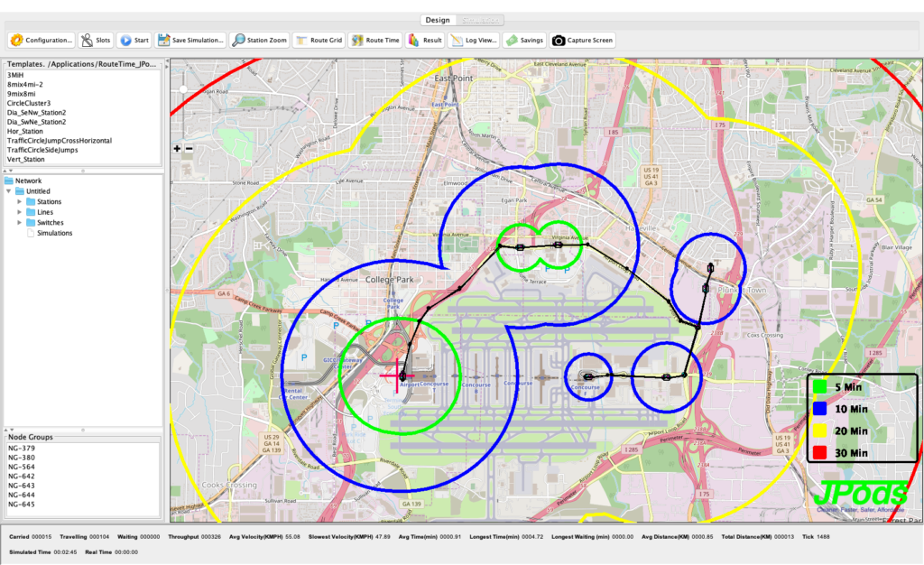Viewport: 924px width, 565px height.
Task: Show the simulation Result chart
Action: point(425,40)
